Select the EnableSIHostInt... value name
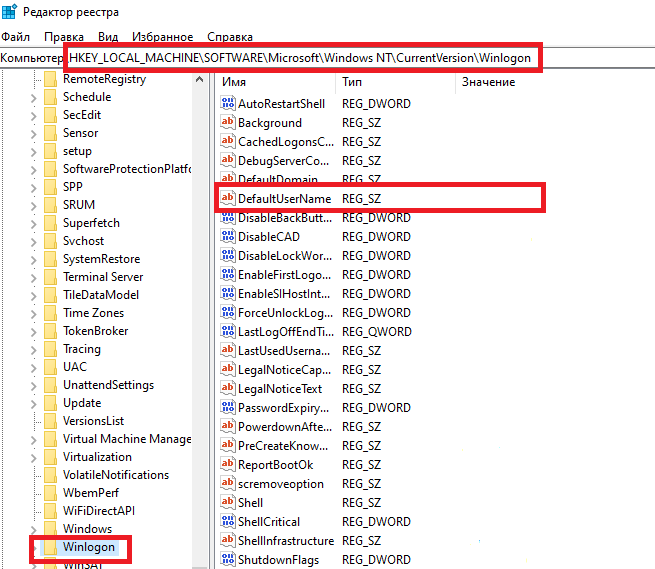 [x=284, y=294]
